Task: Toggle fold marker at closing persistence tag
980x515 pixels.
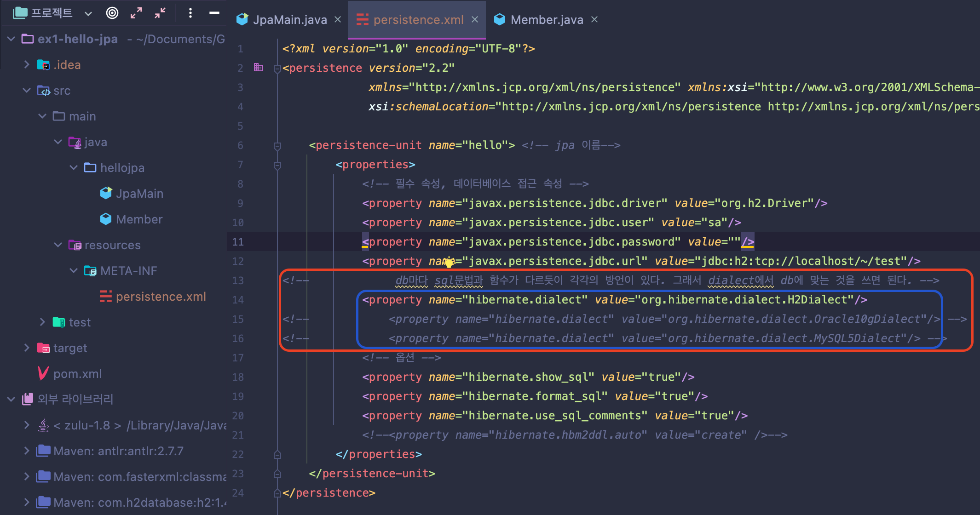Action: [277, 493]
